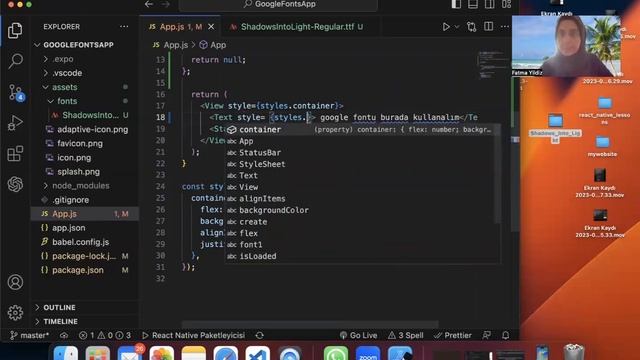Open run options dropdown arrow

pyautogui.click(x=457, y=27)
